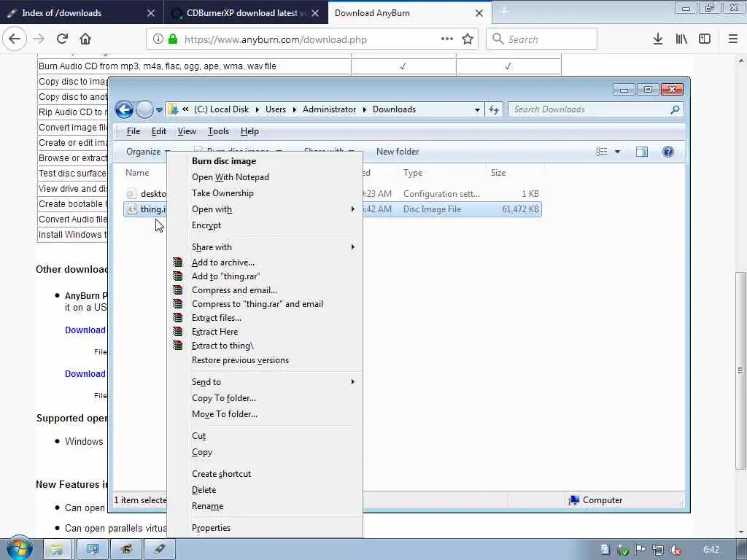Click the network tray icon
747x560 pixels.
pos(657,550)
